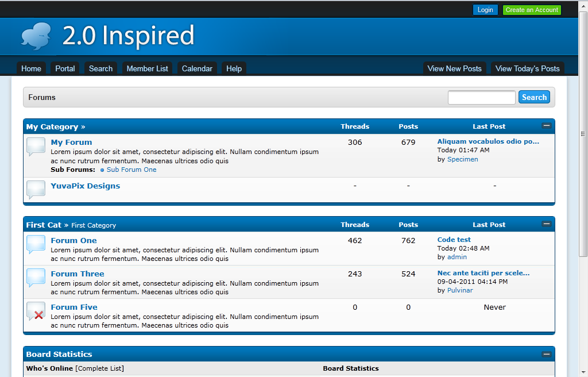
Task: Click the vertical page scrollbar thumb
Action: click(x=583, y=133)
